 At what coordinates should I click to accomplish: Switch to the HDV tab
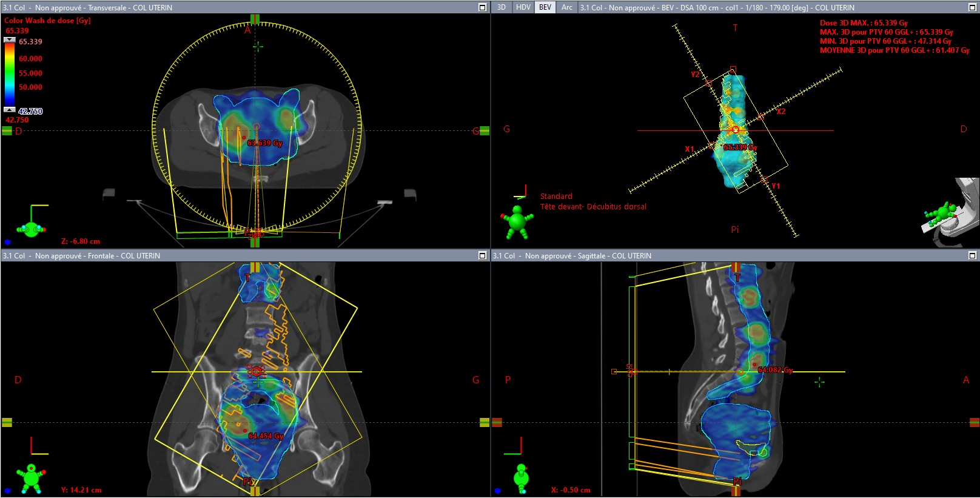click(x=523, y=7)
